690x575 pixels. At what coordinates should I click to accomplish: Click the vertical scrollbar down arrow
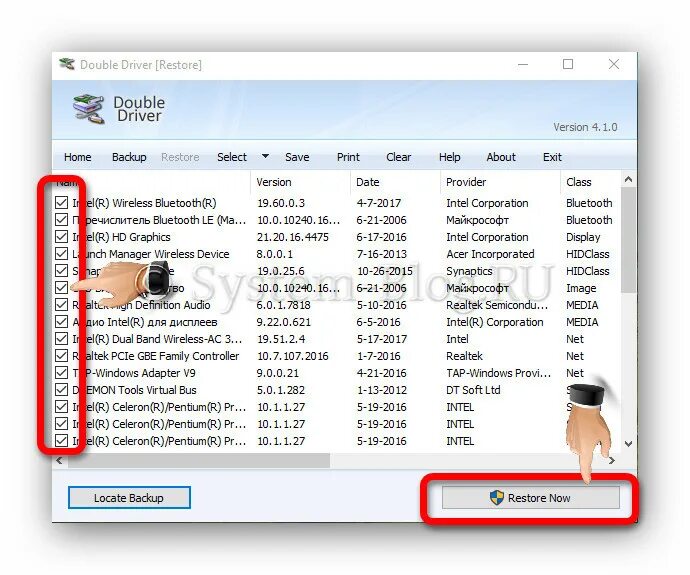tap(628, 444)
